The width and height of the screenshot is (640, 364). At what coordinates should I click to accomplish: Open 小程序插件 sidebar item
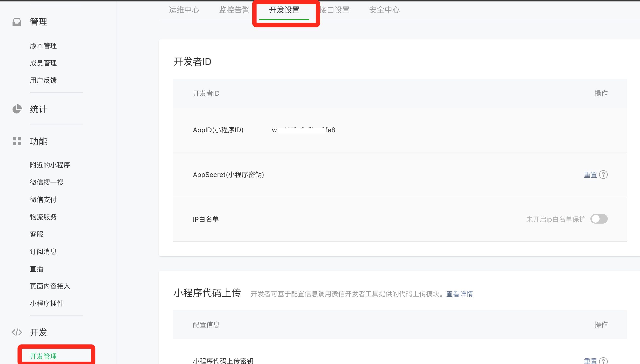pos(46,303)
